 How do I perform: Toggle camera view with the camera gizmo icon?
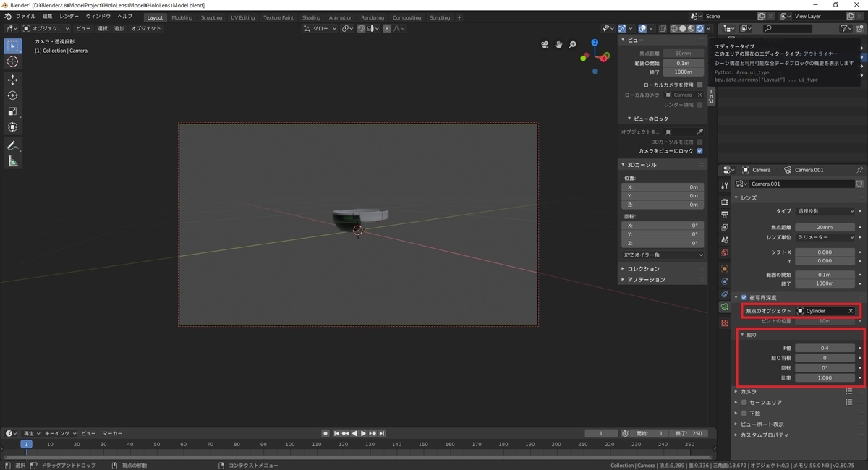point(545,45)
